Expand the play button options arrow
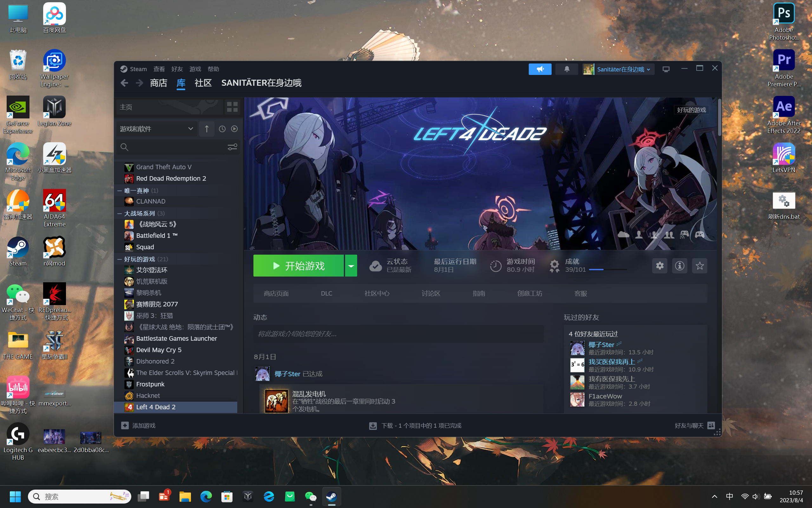This screenshot has height=508, width=812. coord(351,266)
